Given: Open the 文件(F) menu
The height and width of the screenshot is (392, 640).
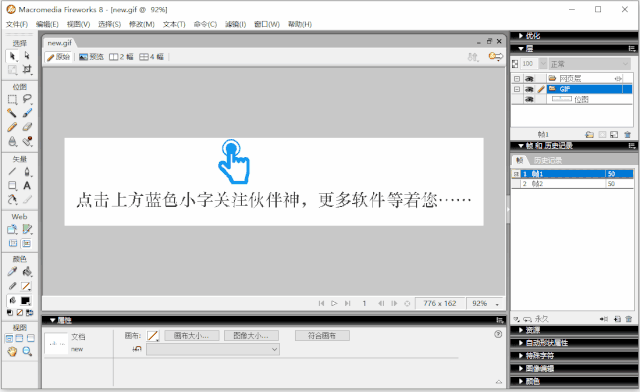Looking at the screenshot, I should point(17,24).
